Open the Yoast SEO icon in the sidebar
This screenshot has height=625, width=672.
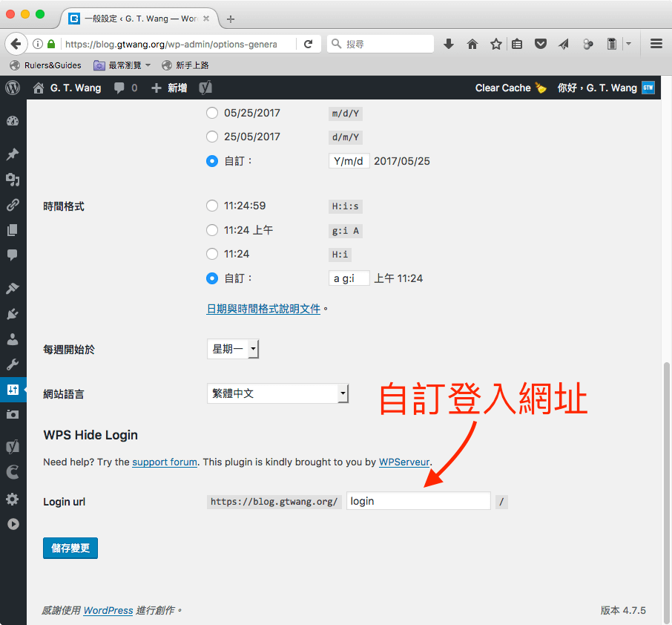(12, 446)
